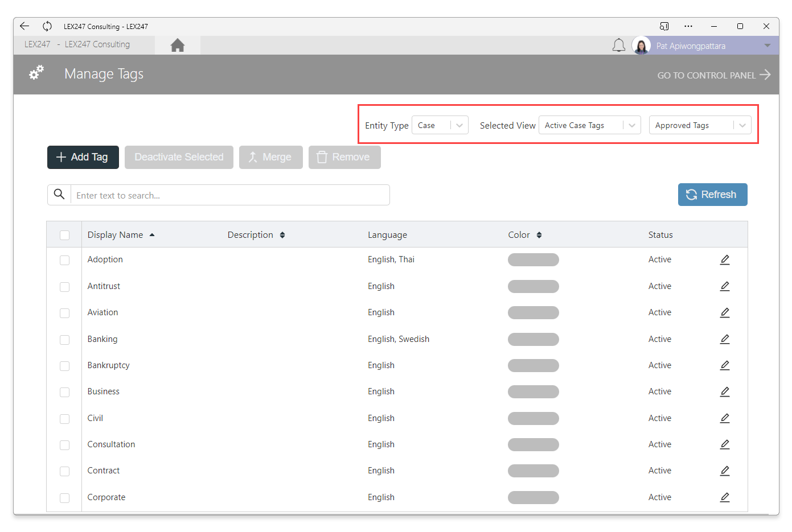Open the Entity Type dropdown

(440, 125)
